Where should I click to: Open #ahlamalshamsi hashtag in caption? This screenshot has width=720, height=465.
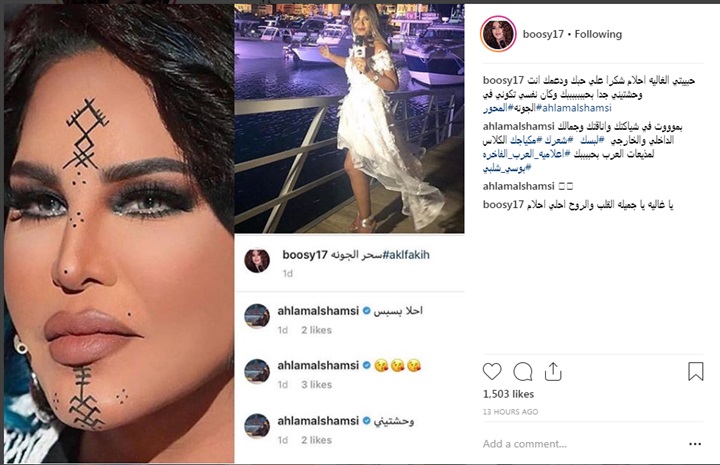pyautogui.click(x=574, y=108)
